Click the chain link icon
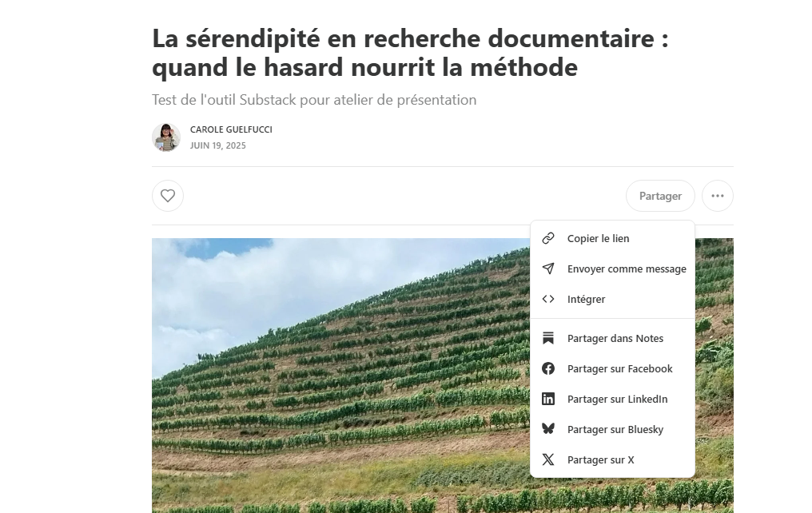Viewport: 812px width, 513px height. (x=548, y=238)
